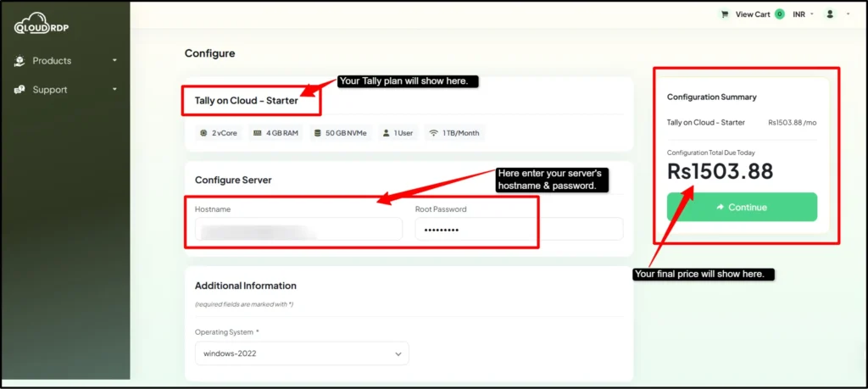
Task: Click the Rs1503.88 /mo line price
Action: (x=793, y=122)
